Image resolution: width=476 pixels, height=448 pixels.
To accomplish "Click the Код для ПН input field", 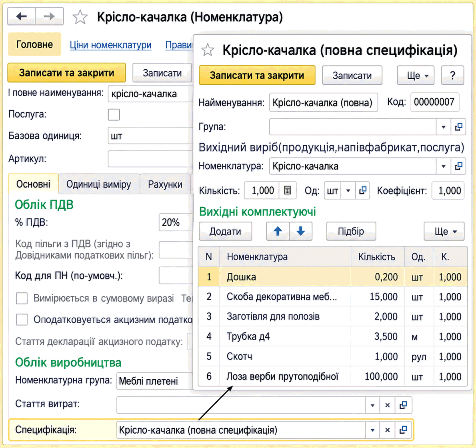I will click(176, 275).
